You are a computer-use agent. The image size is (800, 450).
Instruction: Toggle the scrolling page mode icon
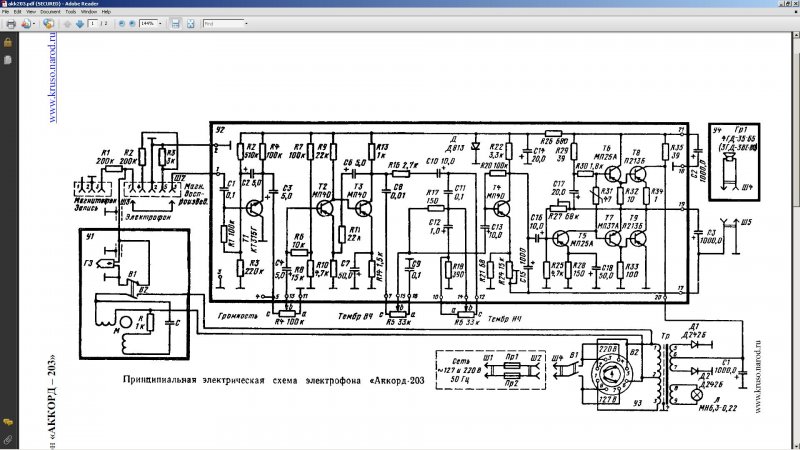(176, 23)
